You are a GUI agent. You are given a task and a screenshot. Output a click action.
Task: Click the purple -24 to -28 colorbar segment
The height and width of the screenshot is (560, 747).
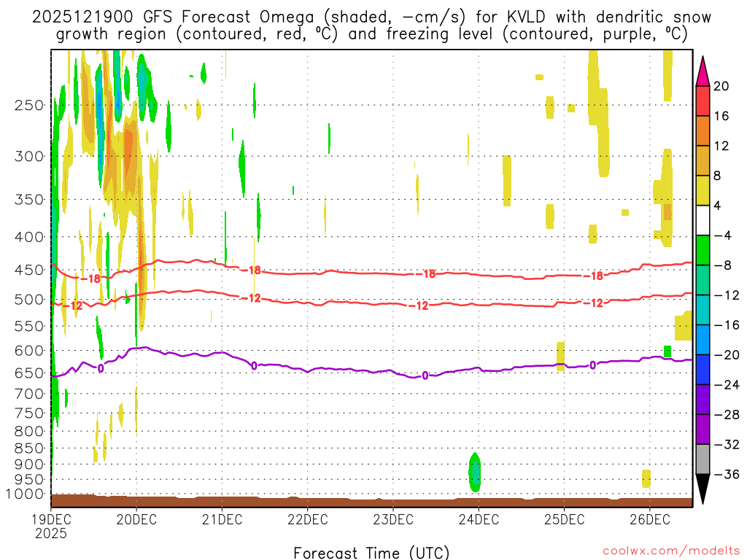coord(703,400)
